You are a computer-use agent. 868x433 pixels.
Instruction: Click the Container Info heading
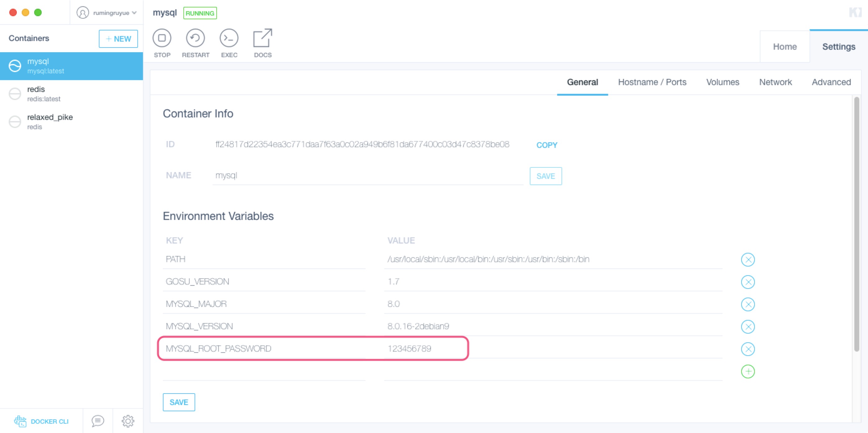(x=198, y=114)
